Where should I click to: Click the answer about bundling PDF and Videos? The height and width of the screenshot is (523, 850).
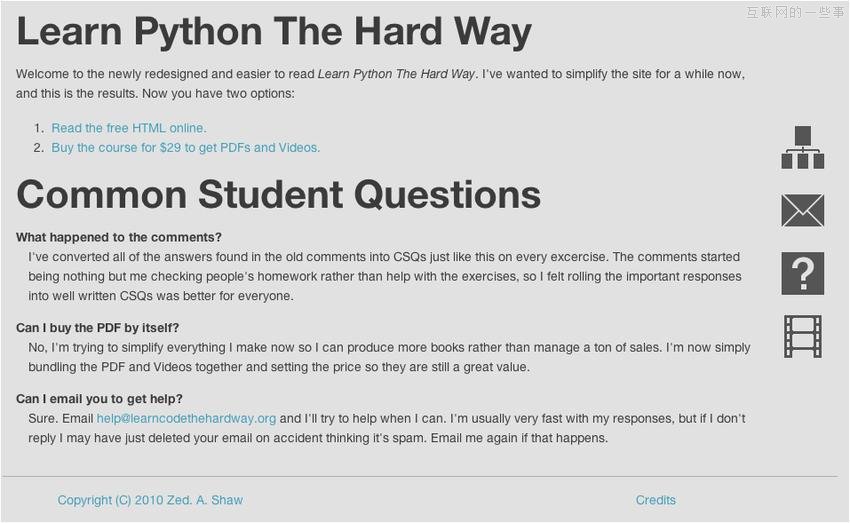click(x=390, y=357)
